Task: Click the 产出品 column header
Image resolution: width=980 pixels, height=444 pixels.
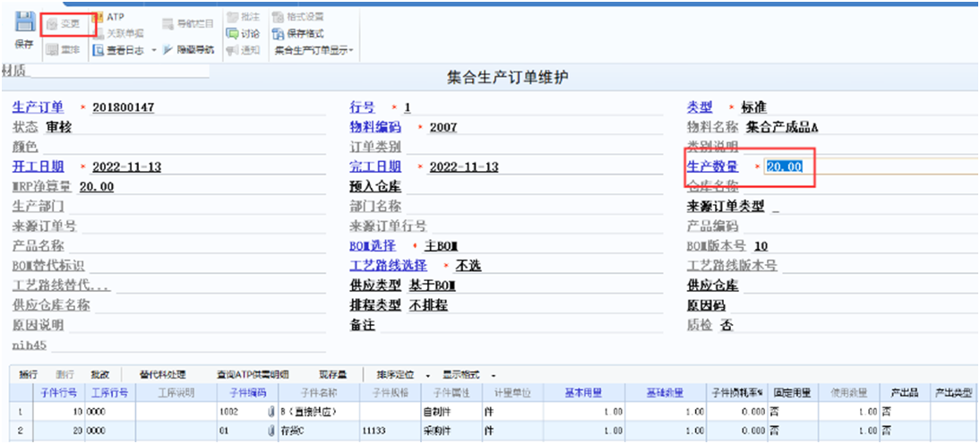Action: point(905,393)
